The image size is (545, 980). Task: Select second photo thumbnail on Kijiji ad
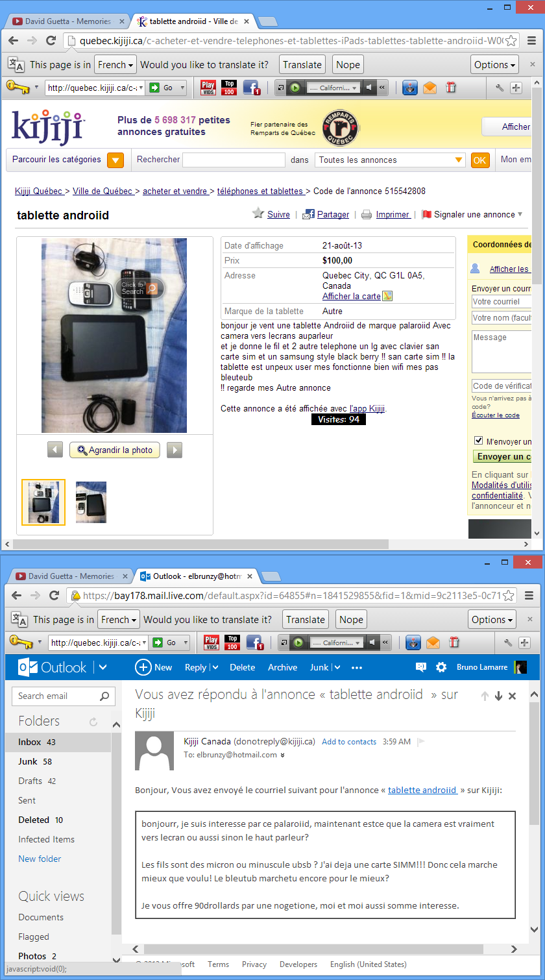click(x=91, y=502)
